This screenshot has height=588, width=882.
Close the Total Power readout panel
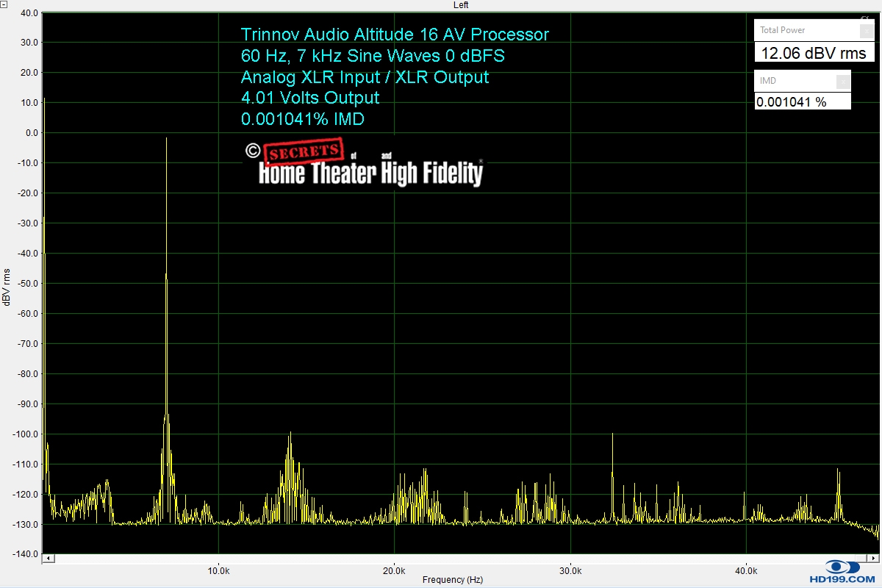(x=867, y=31)
